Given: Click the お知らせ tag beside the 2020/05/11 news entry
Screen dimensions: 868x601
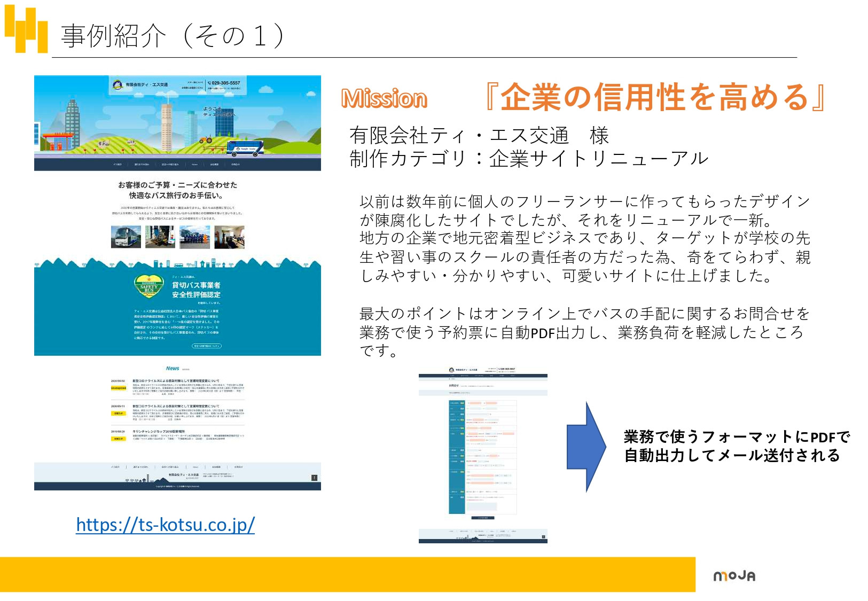Looking at the screenshot, I should coord(119,413).
